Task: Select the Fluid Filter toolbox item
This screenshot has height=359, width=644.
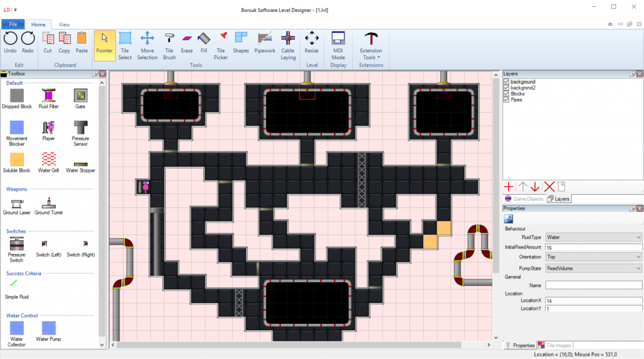Action: pyautogui.click(x=48, y=98)
